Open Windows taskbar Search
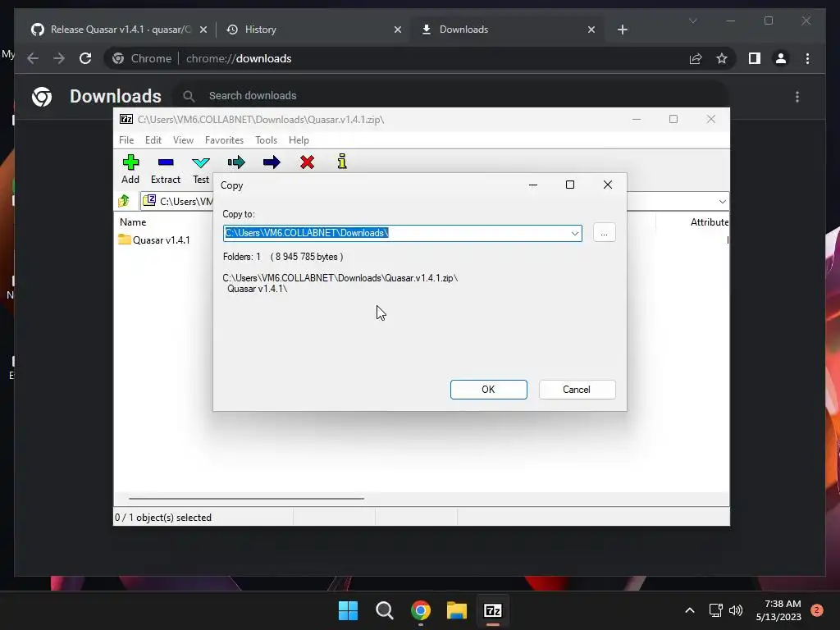This screenshot has width=840, height=630. [385, 610]
